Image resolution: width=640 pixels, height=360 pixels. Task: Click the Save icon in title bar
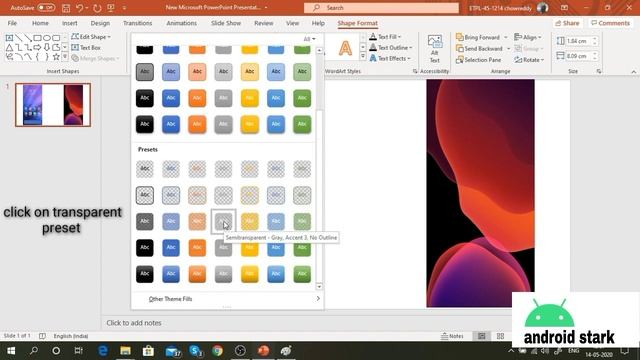point(66,8)
